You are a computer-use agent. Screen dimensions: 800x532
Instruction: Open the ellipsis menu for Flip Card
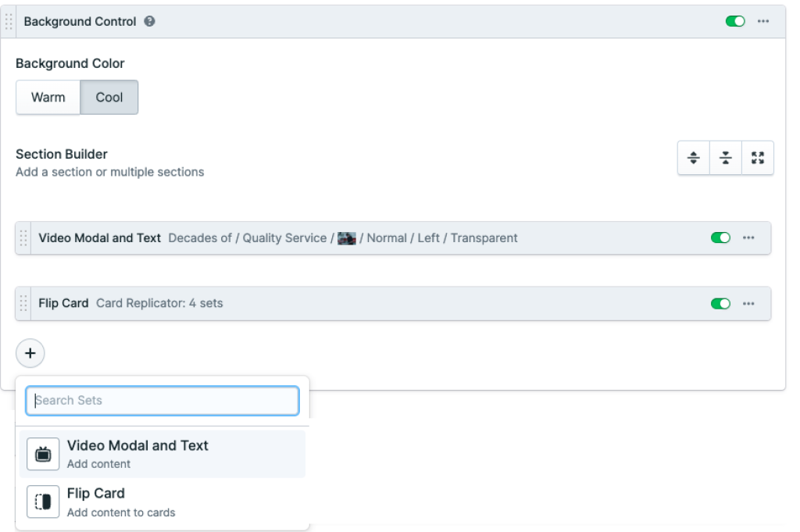(749, 303)
